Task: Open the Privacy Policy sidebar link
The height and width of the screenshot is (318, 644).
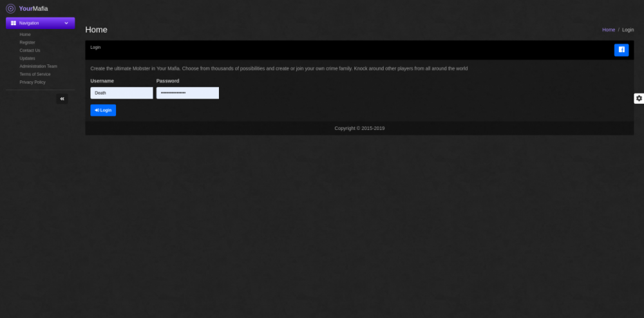Action: coord(32,82)
